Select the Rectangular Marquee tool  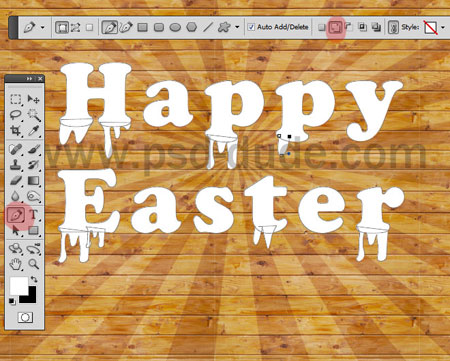tap(16, 99)
